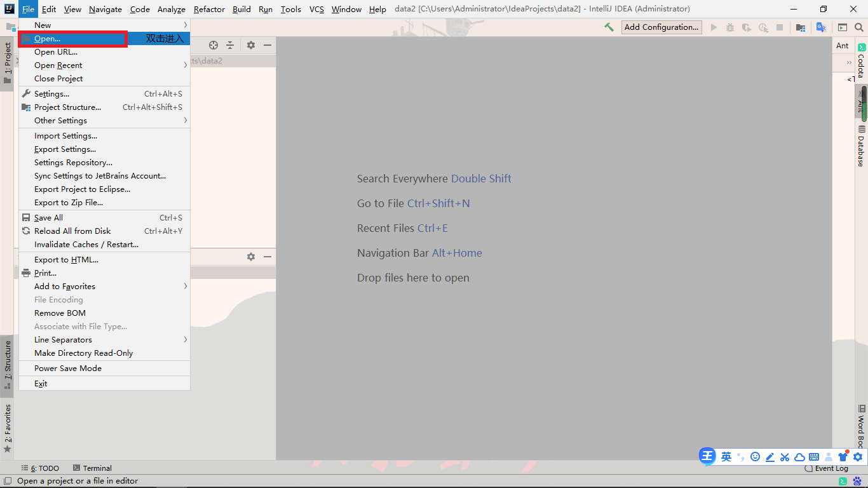Expand the Add to Favorites submenu arrow
Screen dimensions: 868x488
(186, 287)
